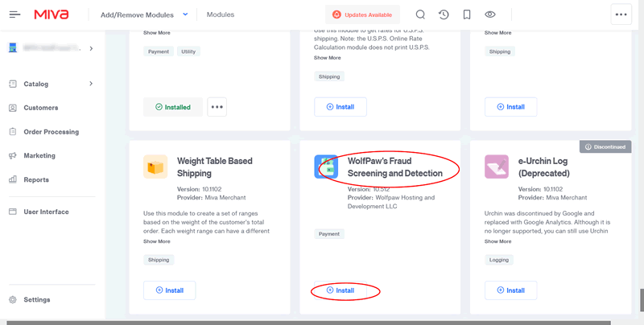The image size is (644, 325).
Task: Show more of the e-Urchin Log description
Action: 498,241
